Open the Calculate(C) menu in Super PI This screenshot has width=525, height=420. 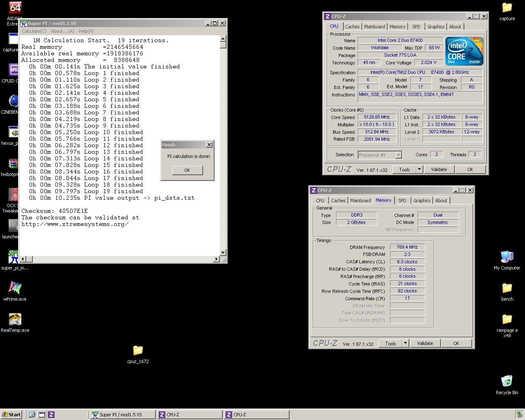tap(34, 31)
